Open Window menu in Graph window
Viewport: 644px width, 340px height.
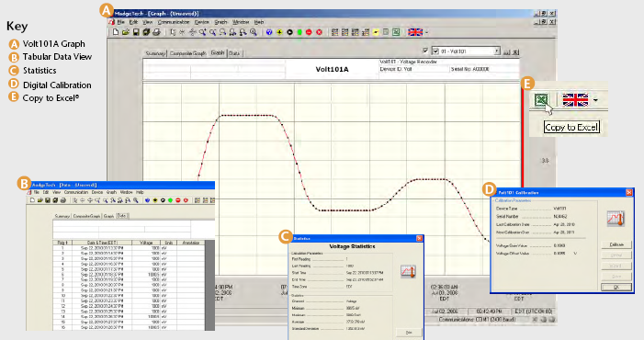[241, 22]
